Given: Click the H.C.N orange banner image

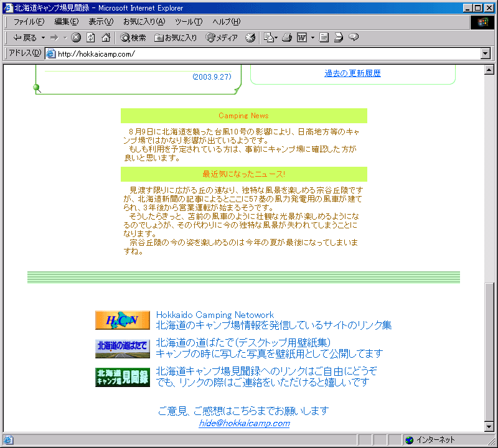Looking at the screenshot, I should click(x=123, y=320).
